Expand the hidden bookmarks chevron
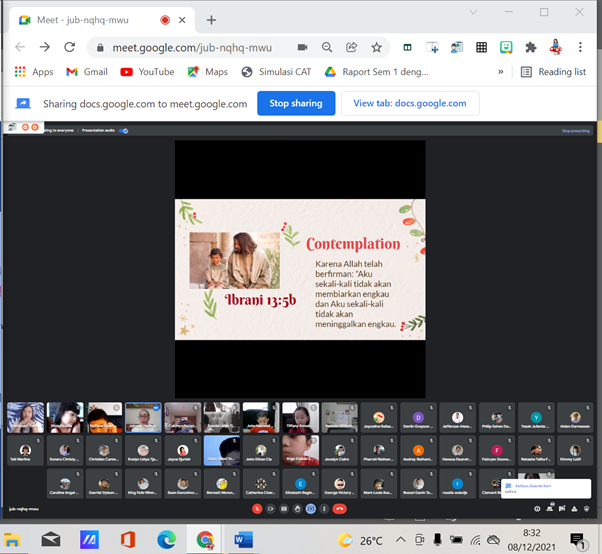602x554 pixels. coord(501,72)
